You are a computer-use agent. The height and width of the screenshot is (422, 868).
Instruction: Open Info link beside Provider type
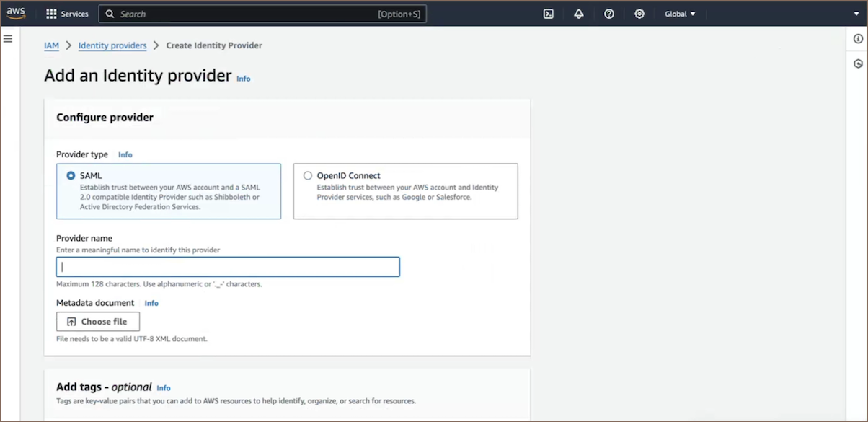[x=125, y=154]
